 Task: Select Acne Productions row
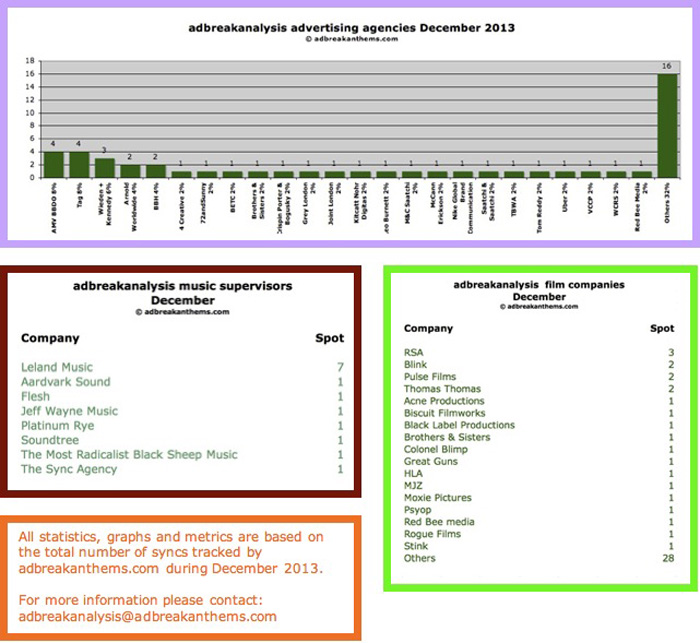[x=539, y=401]
